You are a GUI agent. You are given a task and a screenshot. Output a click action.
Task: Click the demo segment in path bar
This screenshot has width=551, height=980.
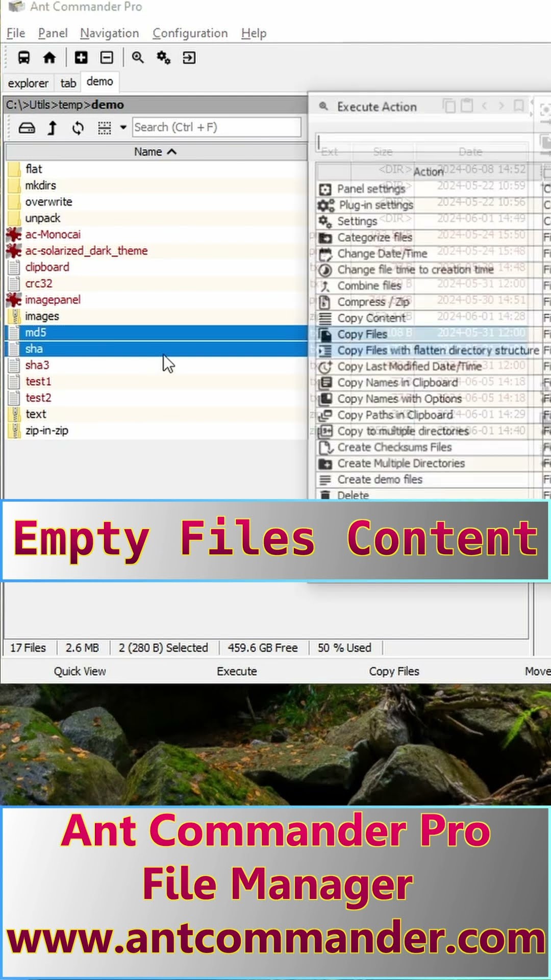pos(108,105)
